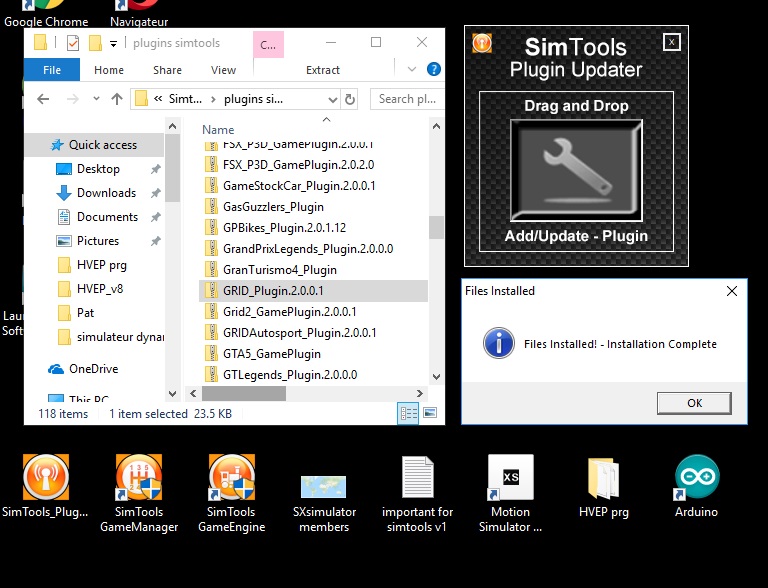Open Google Chrome desktop shortcut
Viewport: 768px width, 588px height.
pos(46,15)
